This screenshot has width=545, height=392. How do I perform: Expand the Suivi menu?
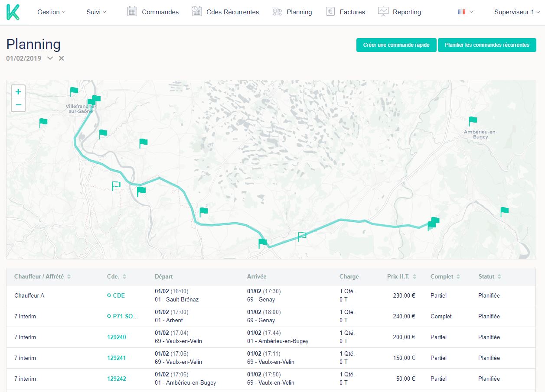click(x=96, y=12)
